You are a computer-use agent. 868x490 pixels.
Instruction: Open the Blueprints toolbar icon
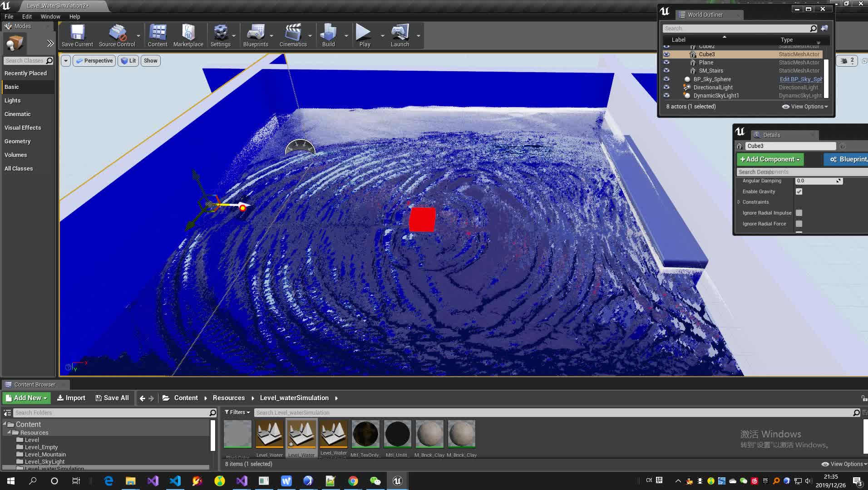pos(256,35)
